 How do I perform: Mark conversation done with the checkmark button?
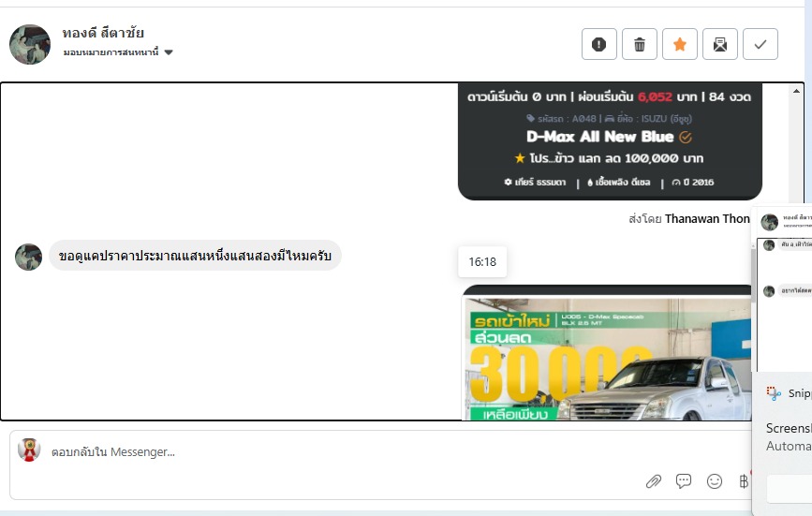[760, 44]
